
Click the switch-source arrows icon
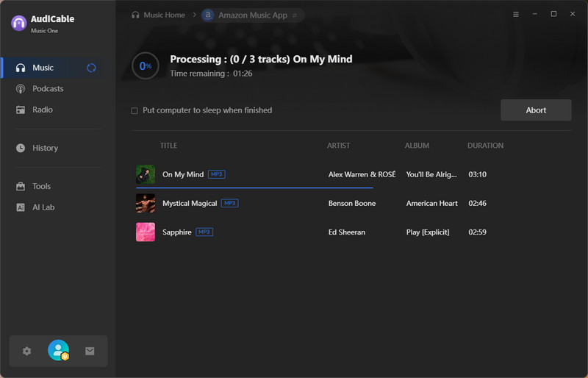(295, 15)
